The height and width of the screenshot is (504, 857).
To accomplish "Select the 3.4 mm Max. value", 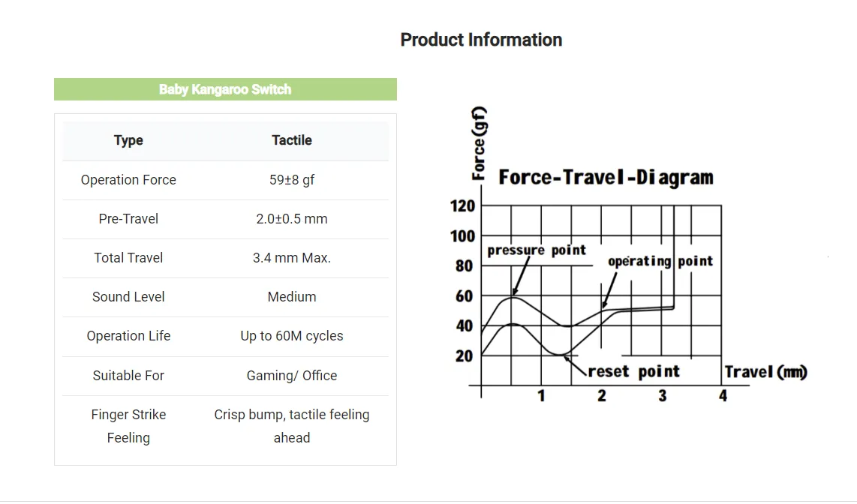I will click(291, 258).
